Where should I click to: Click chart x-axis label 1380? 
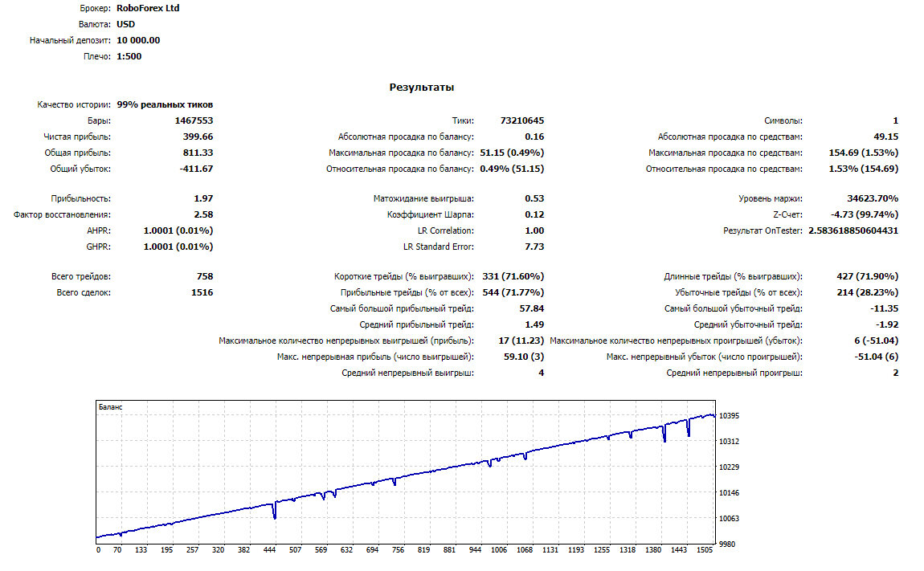click(x=653, y=550)
